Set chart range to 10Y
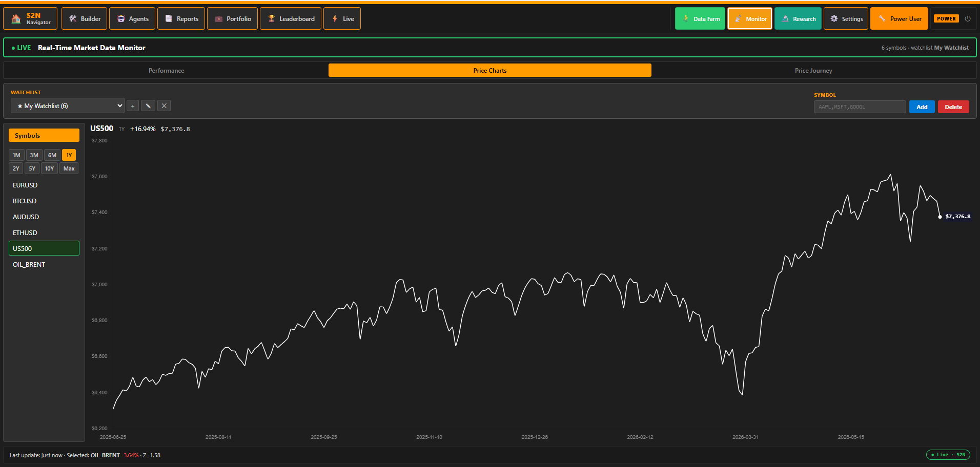The image size is (980, 467). pos(49,168)
